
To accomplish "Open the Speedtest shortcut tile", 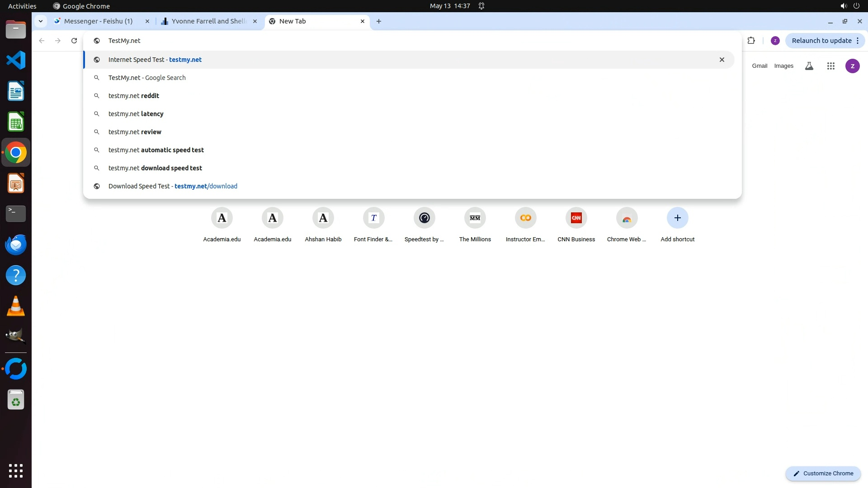I will pos(424,218).
